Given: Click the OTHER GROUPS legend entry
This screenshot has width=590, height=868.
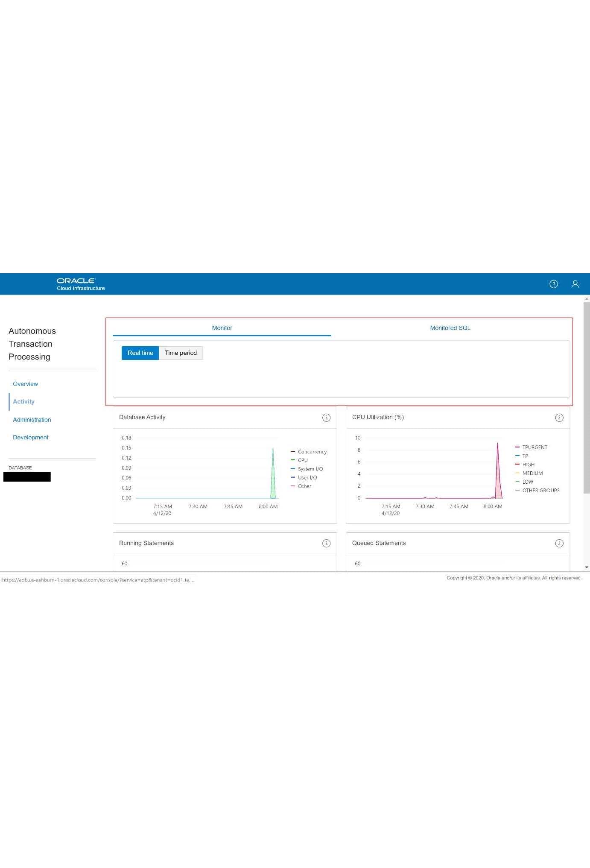Looking at the screenshot, I should (540, 491).
